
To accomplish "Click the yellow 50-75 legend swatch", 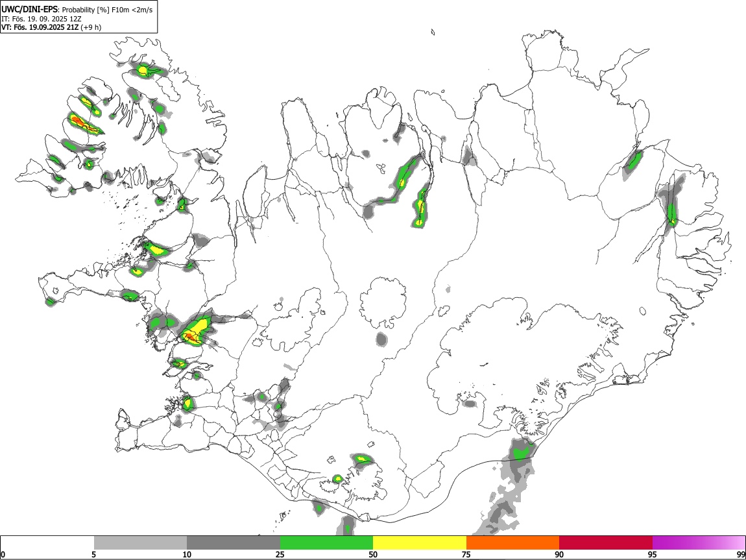I will (420, 542).
